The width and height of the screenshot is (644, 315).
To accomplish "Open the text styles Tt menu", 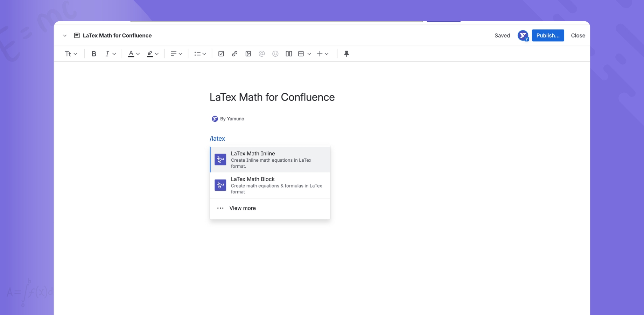I will 71,54.
